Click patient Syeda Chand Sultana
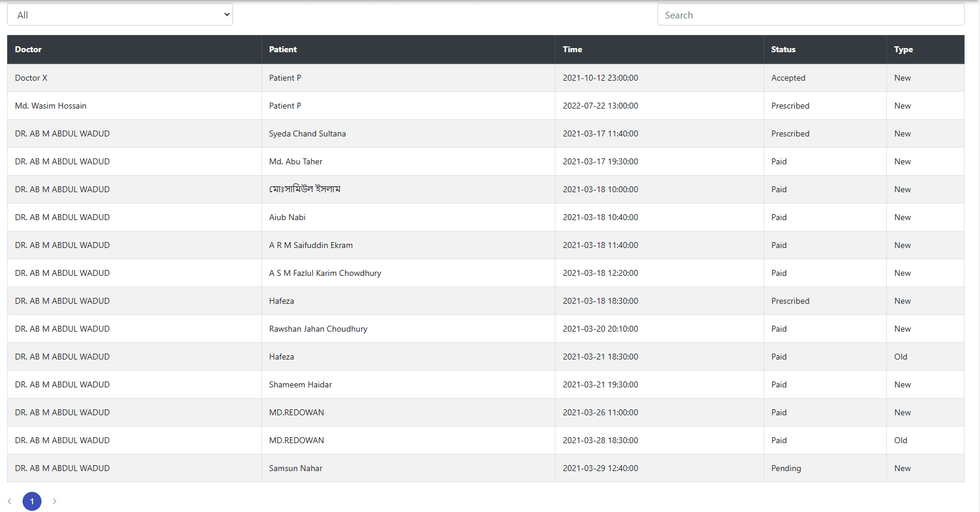 click(307, 133)
